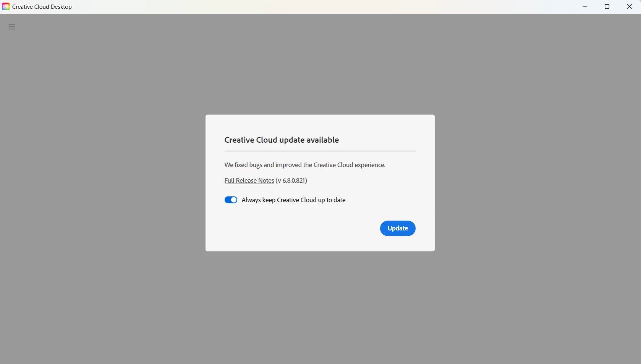This screenshot has width=641, height=364.
Task: Click the Creative Cloud Desktop title text
Action: point(42,7)
